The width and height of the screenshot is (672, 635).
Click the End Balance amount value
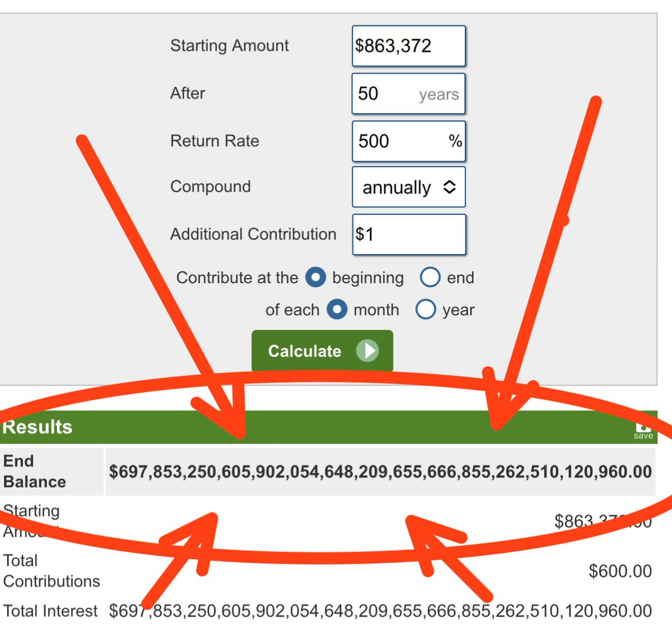tap(380, 471)
